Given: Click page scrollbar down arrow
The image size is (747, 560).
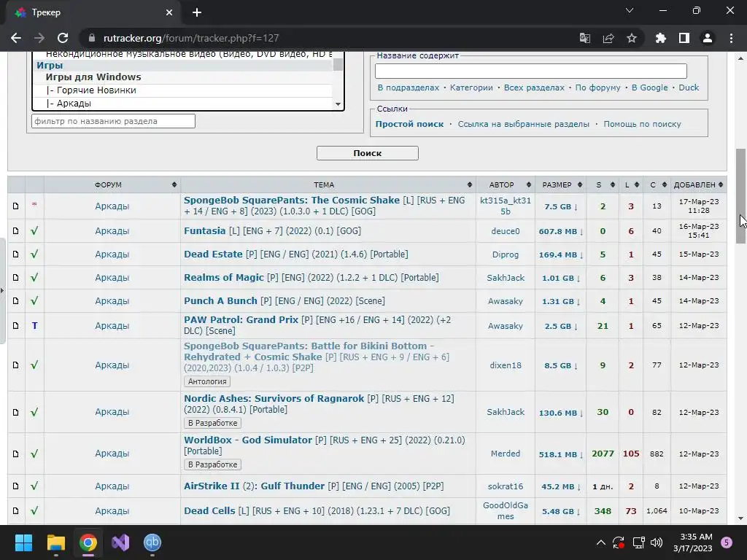Looking at the screenshot, I should point(741,518).
